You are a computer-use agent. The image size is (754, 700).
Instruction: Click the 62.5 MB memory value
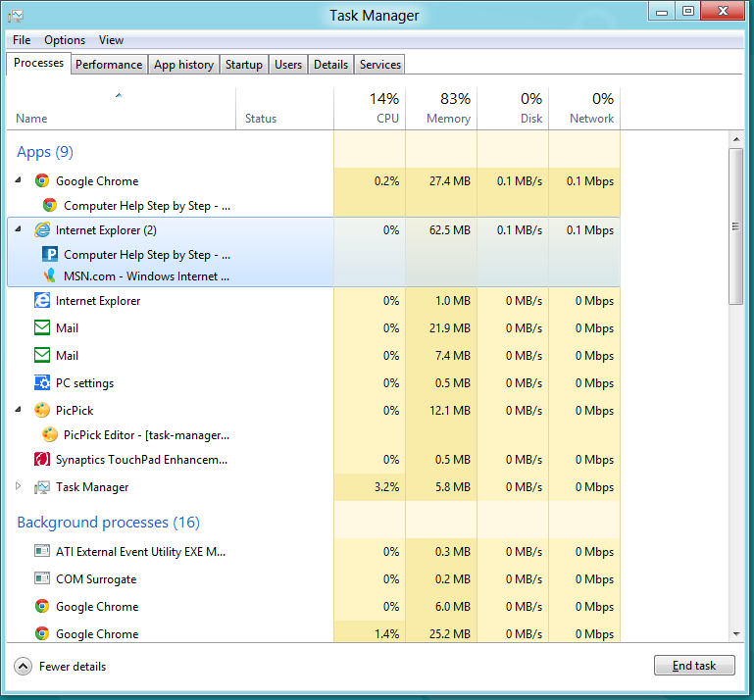click(x=450, y=230)
